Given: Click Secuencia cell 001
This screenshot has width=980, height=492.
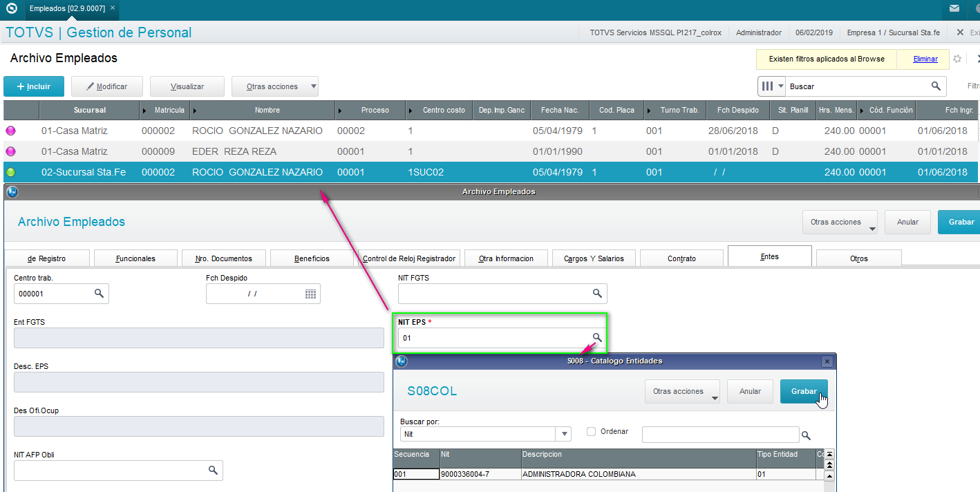Looking at the screenshot, I should click(416, 474).
